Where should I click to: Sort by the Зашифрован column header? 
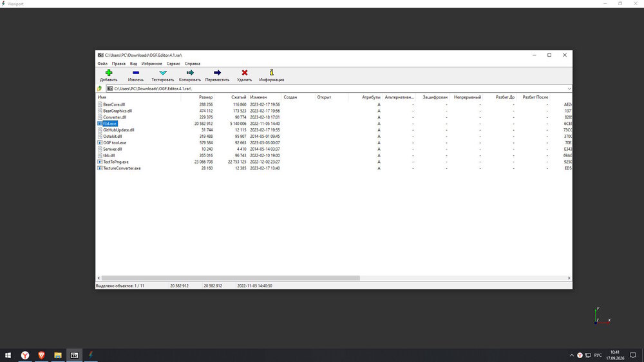pos(433,97)
